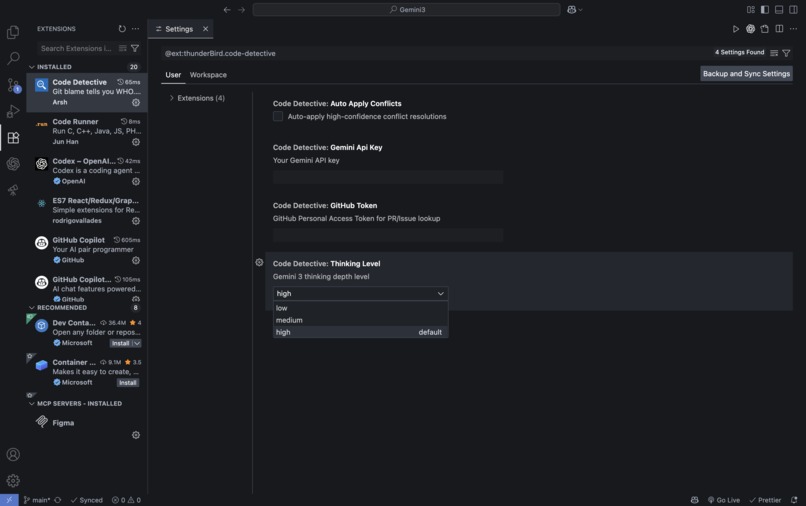Image resolution: width=806 pixels, height=506 pixels.
Task: Toggle bottom panel layout icon
Action: pyautogui.click(x=779, y=10)
